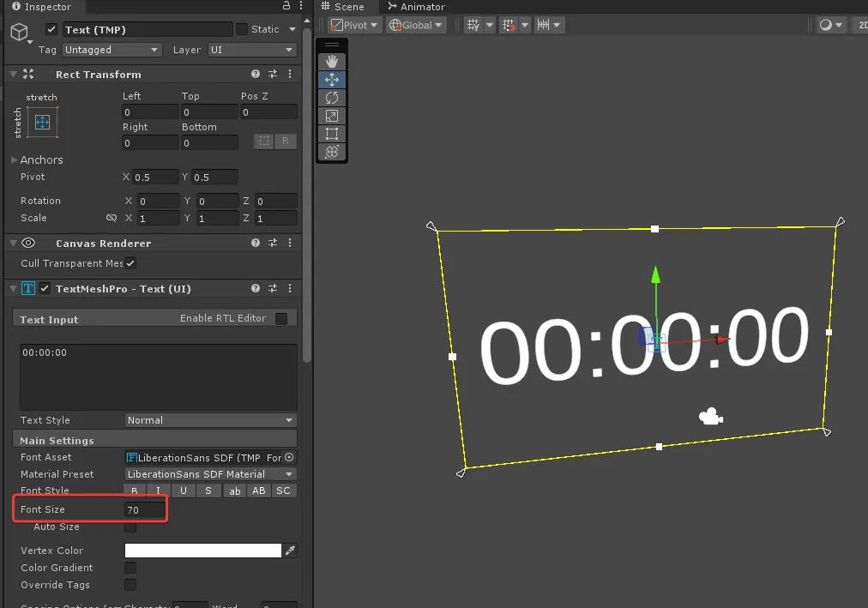The height and width of the screenshot is (608, 868).
Task: Switch to the Animator tab
Action: coord(417,7)
